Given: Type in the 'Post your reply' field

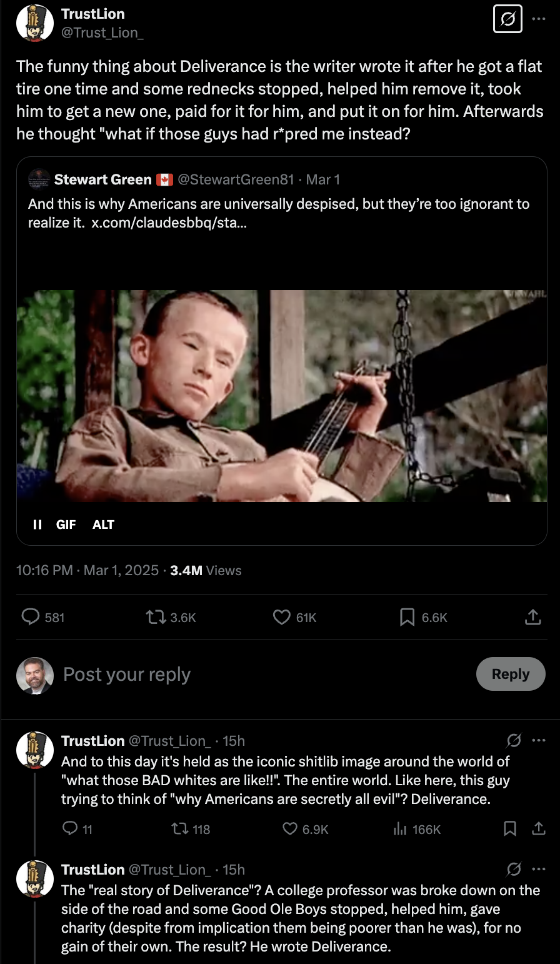Looking at the screenshot, I should tap(250, 675).
